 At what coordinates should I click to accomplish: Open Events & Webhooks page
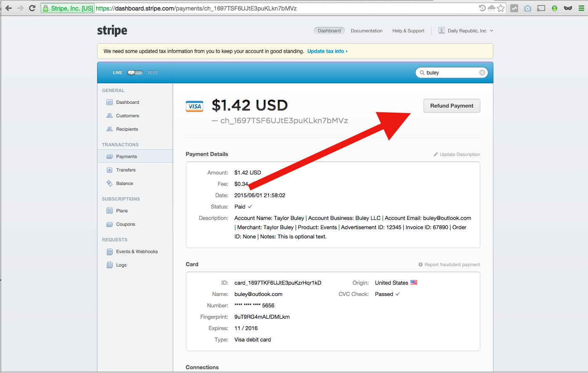(x=137, y=251)
